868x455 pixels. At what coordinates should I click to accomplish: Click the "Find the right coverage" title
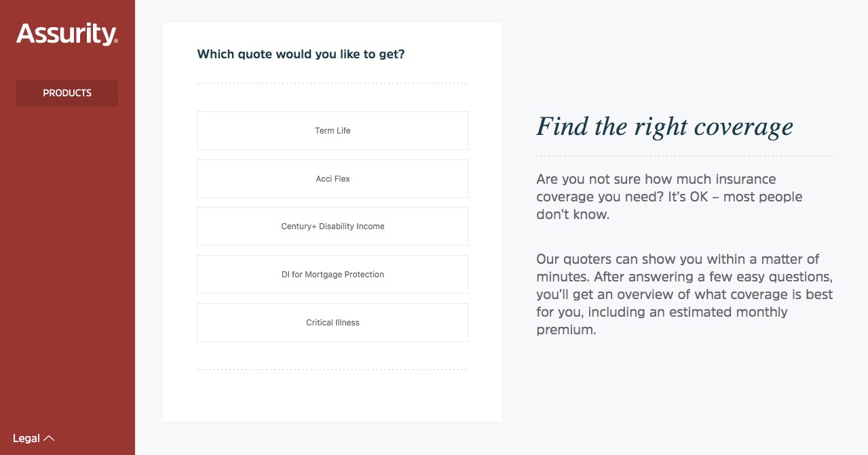[664, 127]
